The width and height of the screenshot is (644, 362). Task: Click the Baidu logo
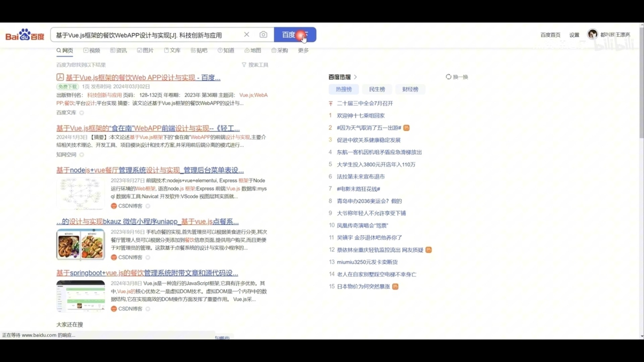[x=25, y=35]
